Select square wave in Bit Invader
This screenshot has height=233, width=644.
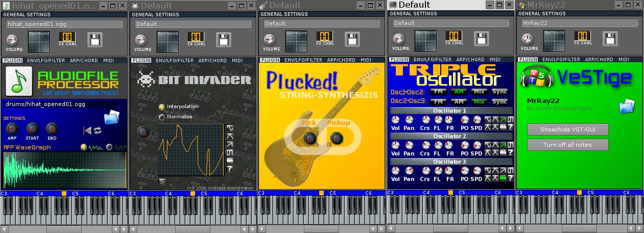(230, 152)
